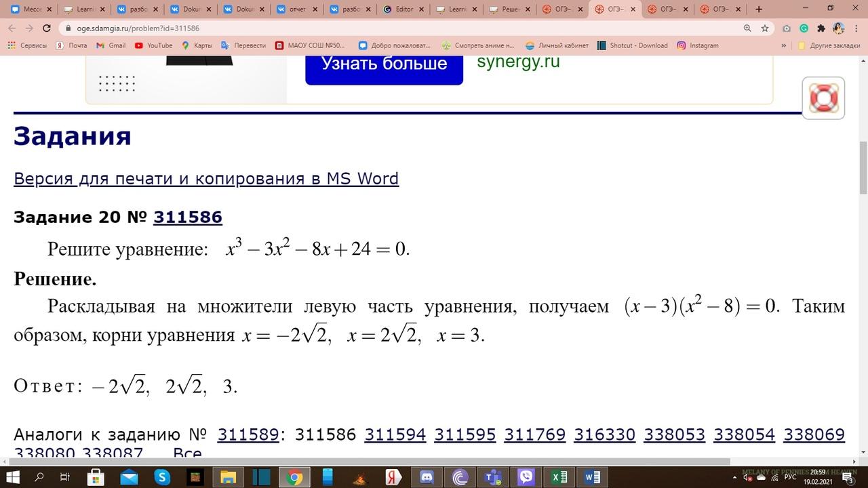Open Сервисы apps bookmark

tap(27, 45)
